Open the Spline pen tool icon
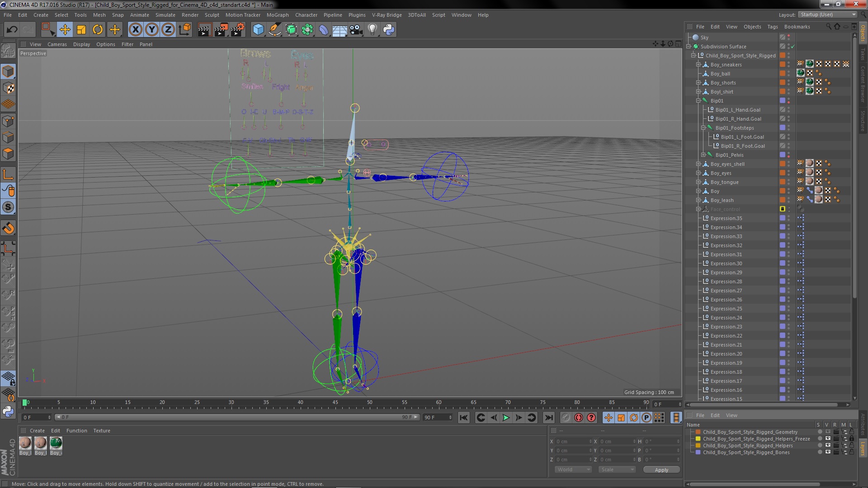Viewport: 868px width, 488px height. [274, 30]
